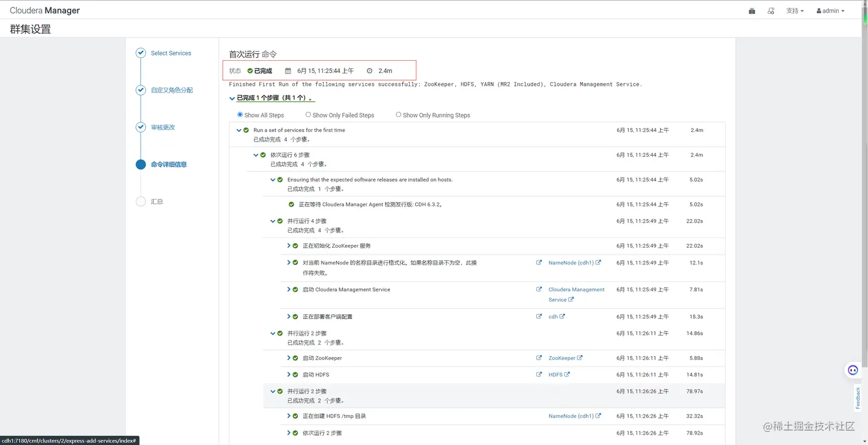Expand the 启动 ZooKeeper step
The image size is (868, 445).
pyautogui.click(x=289, y=358)
